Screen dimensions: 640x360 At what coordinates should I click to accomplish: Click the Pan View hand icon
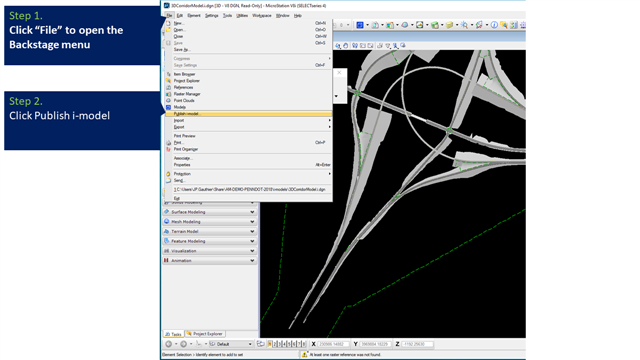(345, 46)
